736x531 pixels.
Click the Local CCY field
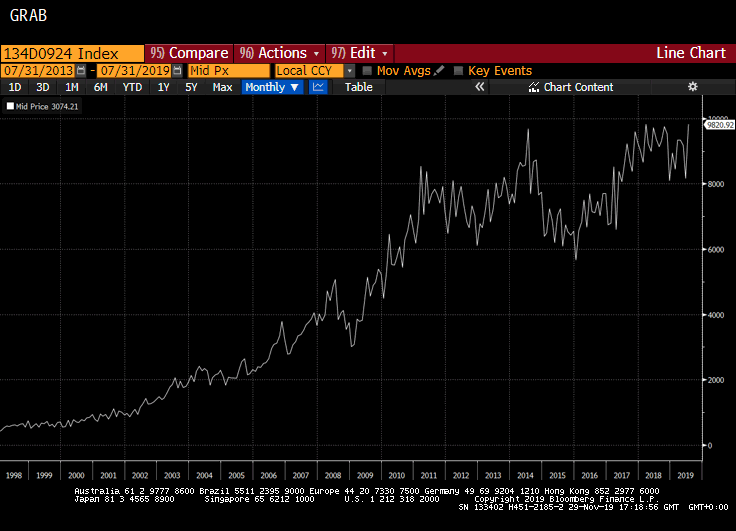tap(310, 71)
